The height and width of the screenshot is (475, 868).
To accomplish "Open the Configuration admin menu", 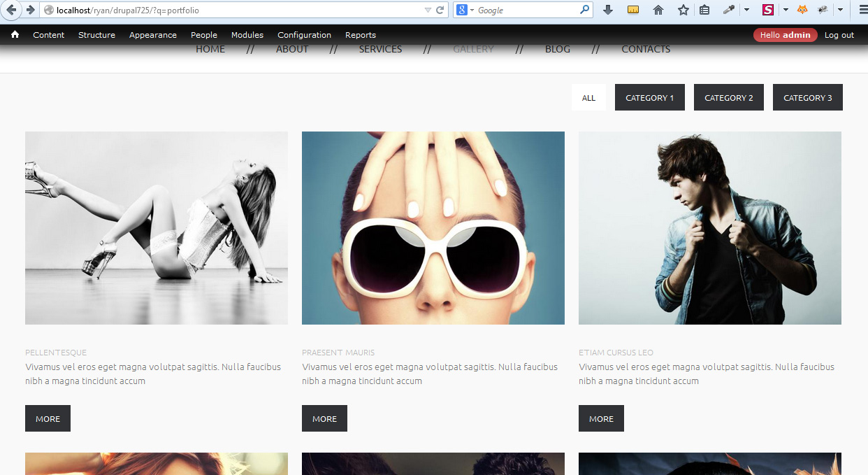I will click(304, 35).
